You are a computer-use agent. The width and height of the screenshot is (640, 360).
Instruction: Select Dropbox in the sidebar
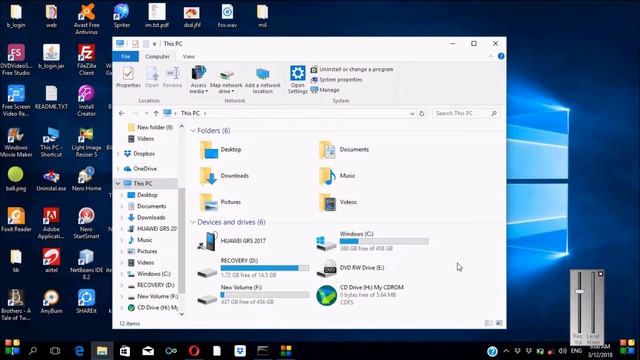[140, 154]
